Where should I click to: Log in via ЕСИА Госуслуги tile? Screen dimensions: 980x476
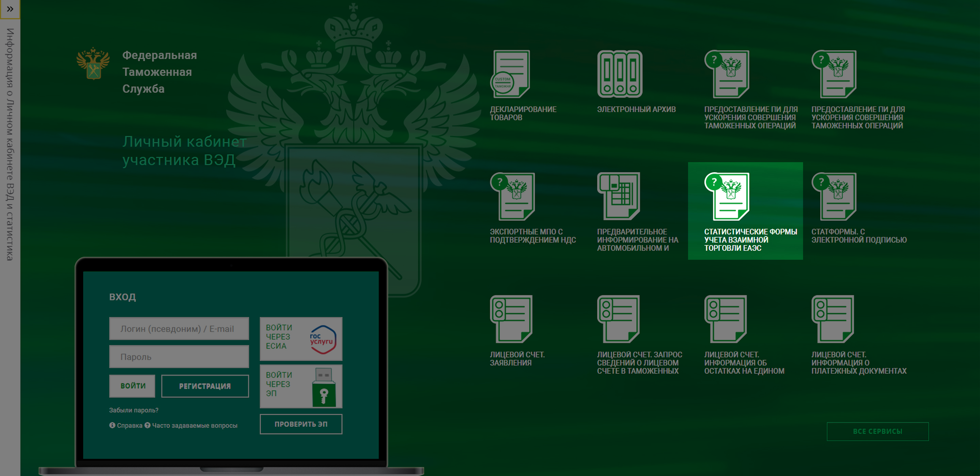coord(301,339)
